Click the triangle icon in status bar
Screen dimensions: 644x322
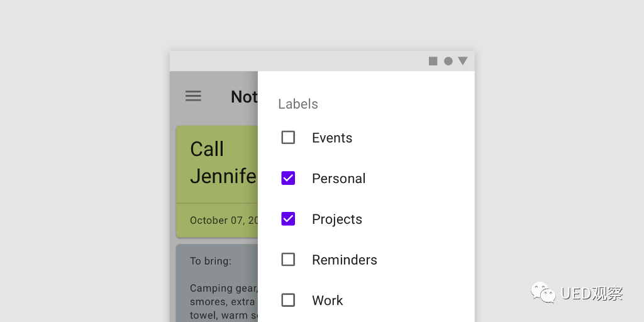tap(463, 61)
